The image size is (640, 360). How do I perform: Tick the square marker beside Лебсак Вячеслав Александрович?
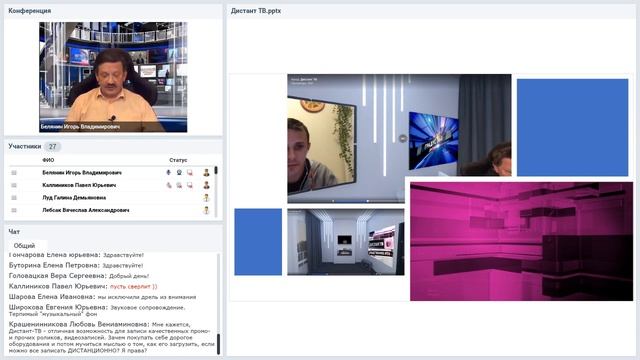pos(14,211)
